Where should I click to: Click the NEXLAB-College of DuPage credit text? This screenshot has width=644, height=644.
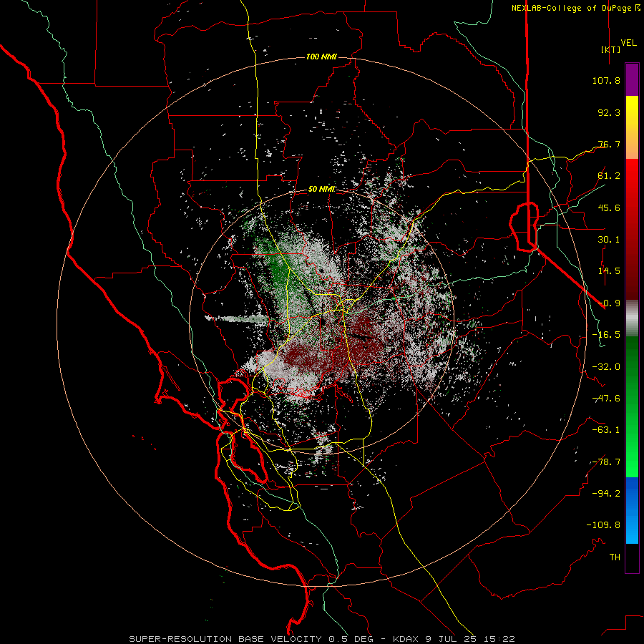575,8
